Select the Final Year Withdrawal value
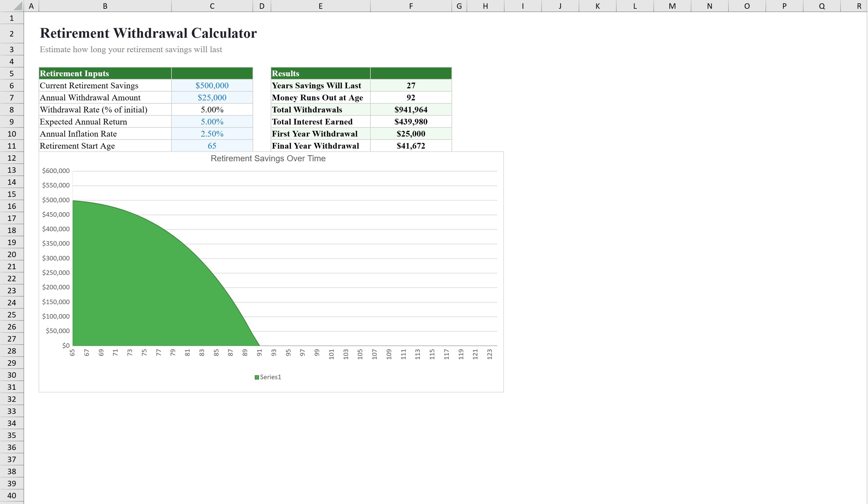 click(410, 146)
